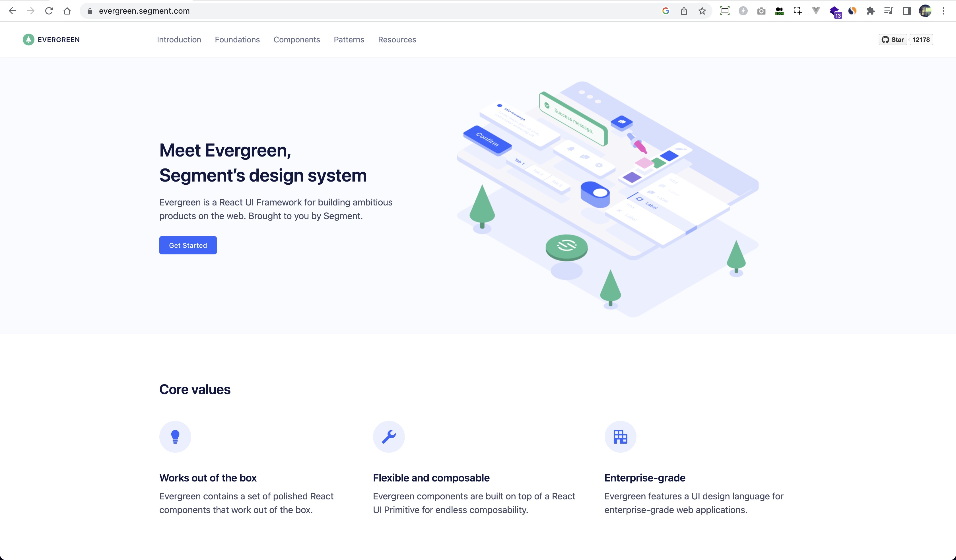
Task: Open the Foundations nav item
Action: (238, 40)
